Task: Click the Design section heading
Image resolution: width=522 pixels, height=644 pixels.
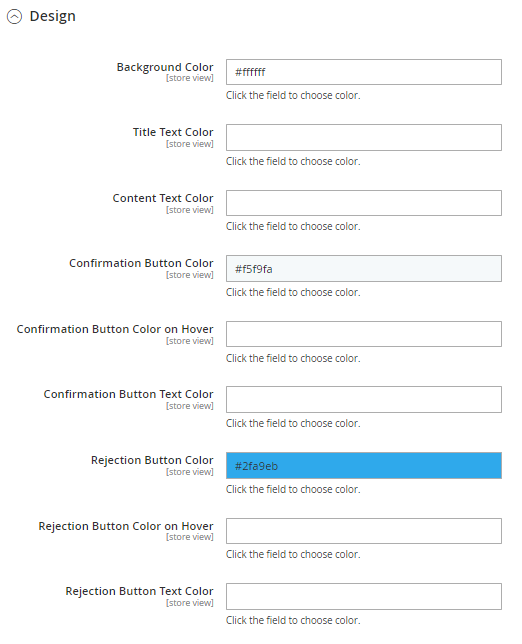Action: point(53,16)
